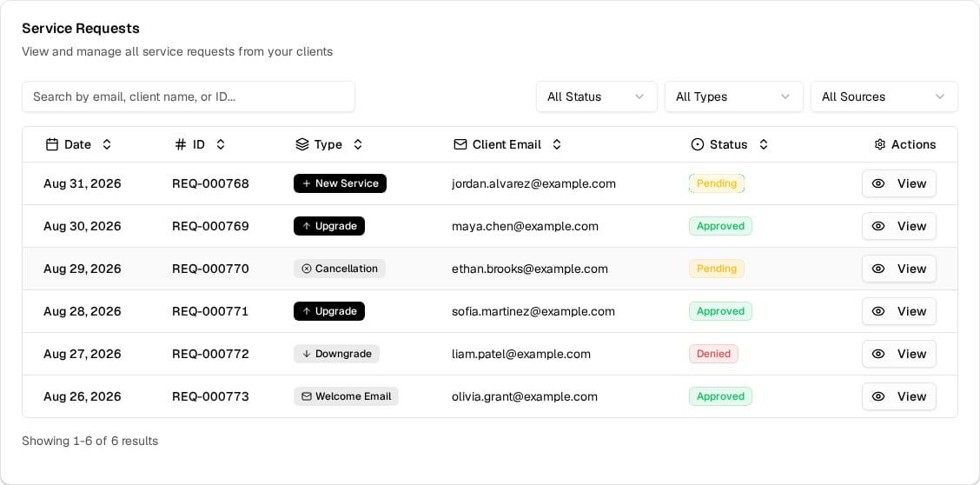Select request ID REQ-000770
Screen dimensions: 980x485
coord(210,269)
